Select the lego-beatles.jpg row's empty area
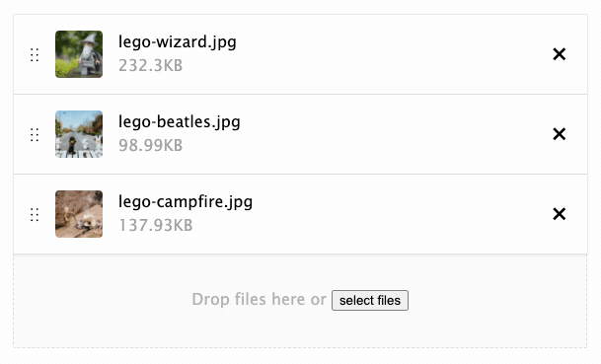This screenshot has height=364, width=601. [383, 134]
